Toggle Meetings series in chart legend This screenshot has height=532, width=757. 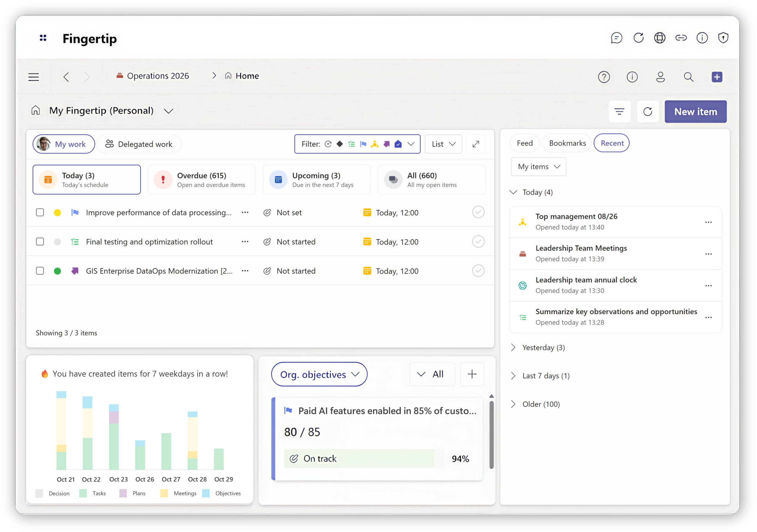click(x=178, y=493)
